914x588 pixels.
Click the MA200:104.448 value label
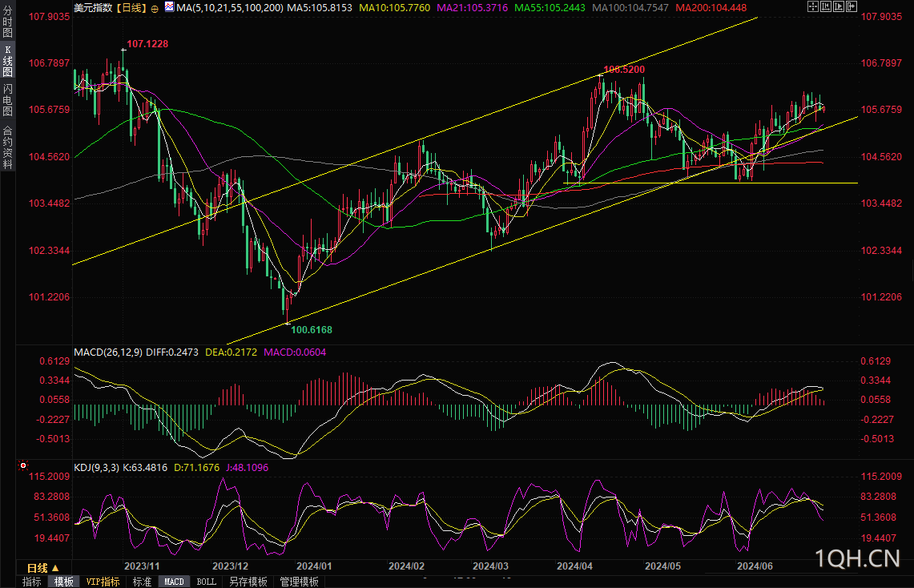point(711,7)
